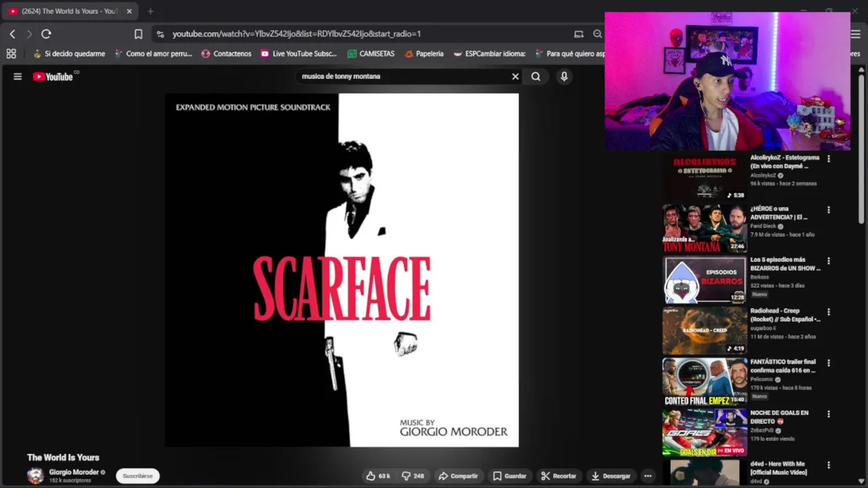Open Tony Montana analysis video thumbnail

(x=705, y=228)
